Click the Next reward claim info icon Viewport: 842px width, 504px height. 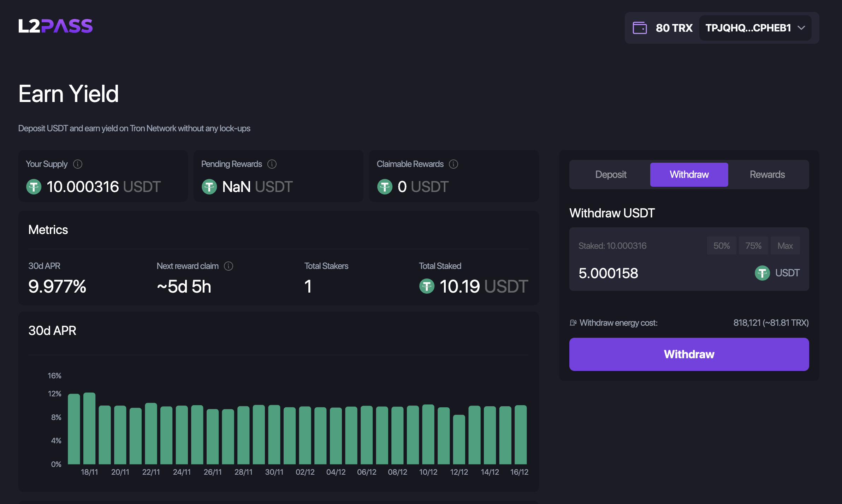229,266
